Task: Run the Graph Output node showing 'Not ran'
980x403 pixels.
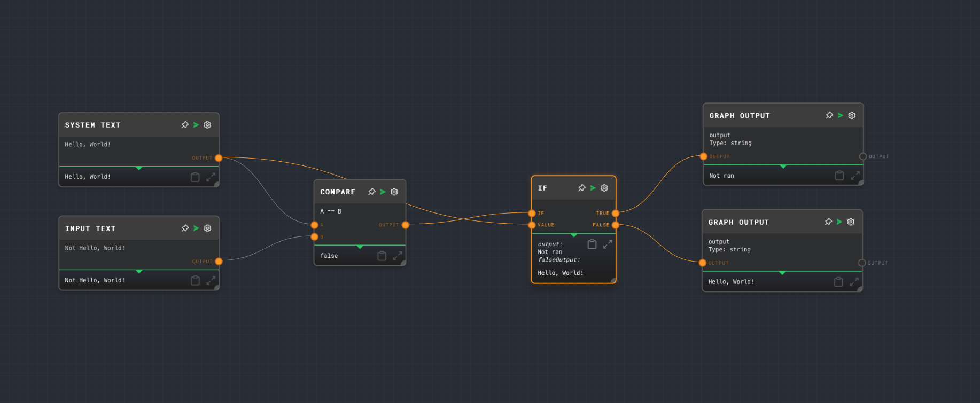Action: tap(841, 115)
